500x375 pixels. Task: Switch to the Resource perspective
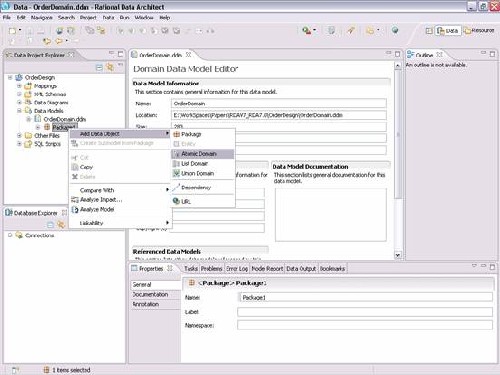click(x=479, y=31)
